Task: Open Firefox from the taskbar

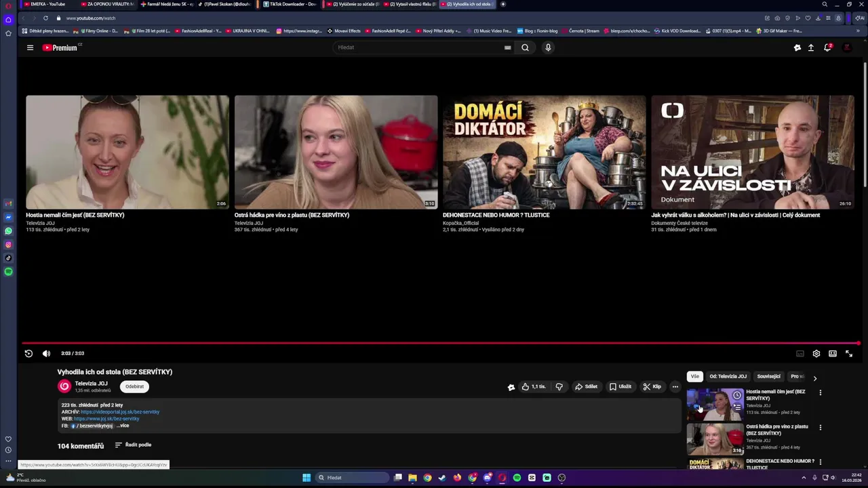Action: (x=457, y=478)
